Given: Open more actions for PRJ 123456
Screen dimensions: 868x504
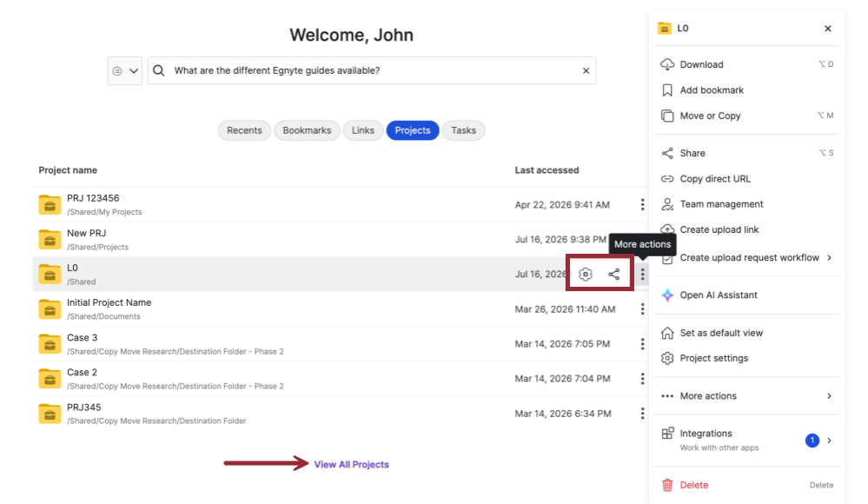Looking at the screenshot, I should tap(642, 204).
